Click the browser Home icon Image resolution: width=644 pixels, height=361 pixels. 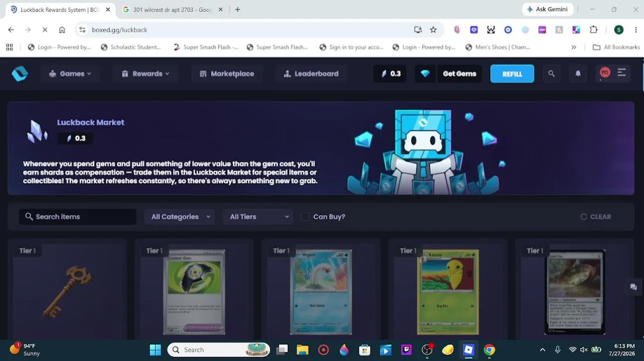tap(62, 30)
